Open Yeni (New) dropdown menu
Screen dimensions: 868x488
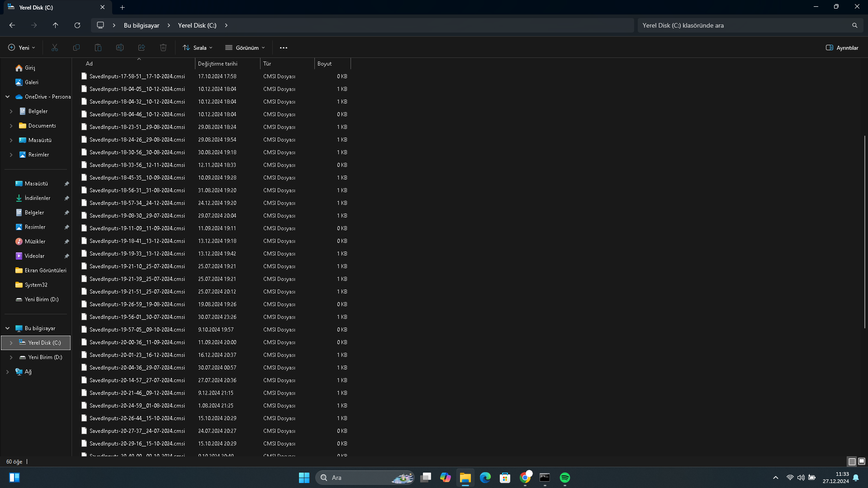[21, 47]
